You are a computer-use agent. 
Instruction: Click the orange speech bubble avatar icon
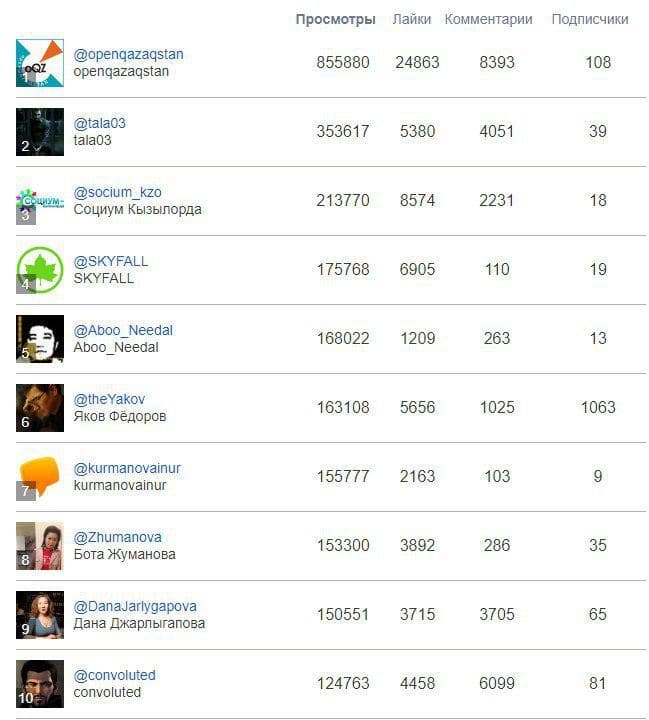[40, 477]
